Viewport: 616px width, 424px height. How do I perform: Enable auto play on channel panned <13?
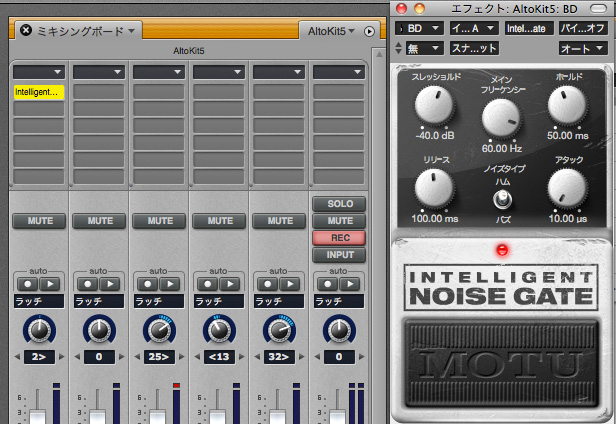point(230,284)
